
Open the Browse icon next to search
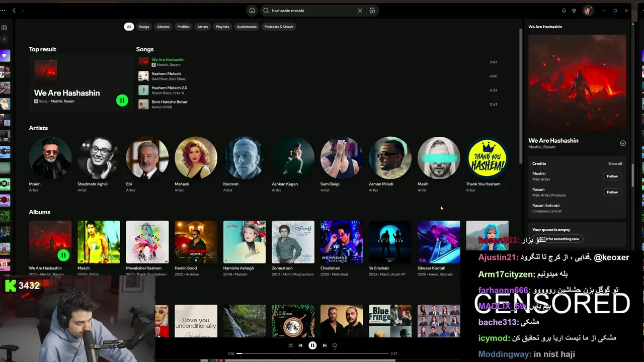click(372, 11)
